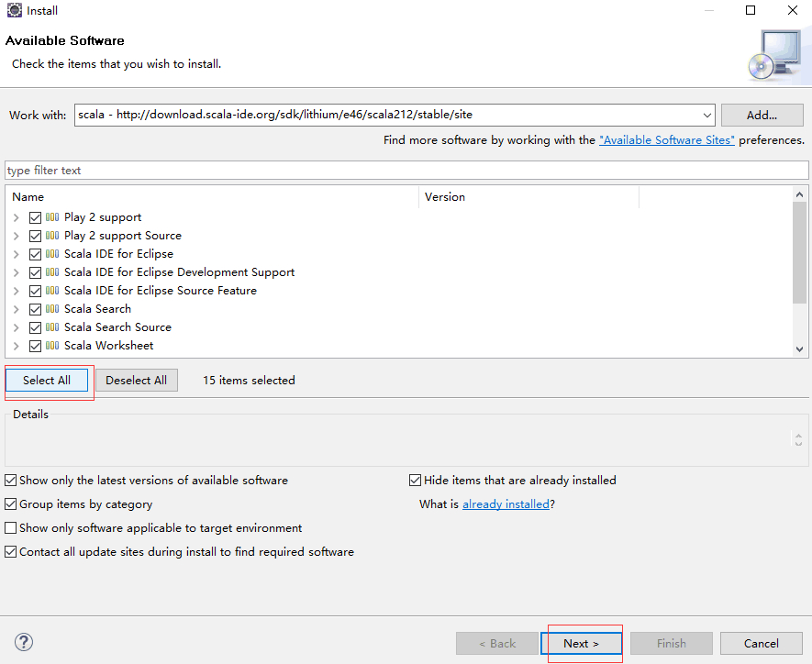Viewport: 812px width, 664px height.
Task: Select the Scala Search Source row text
Action: tap(117, 327)
